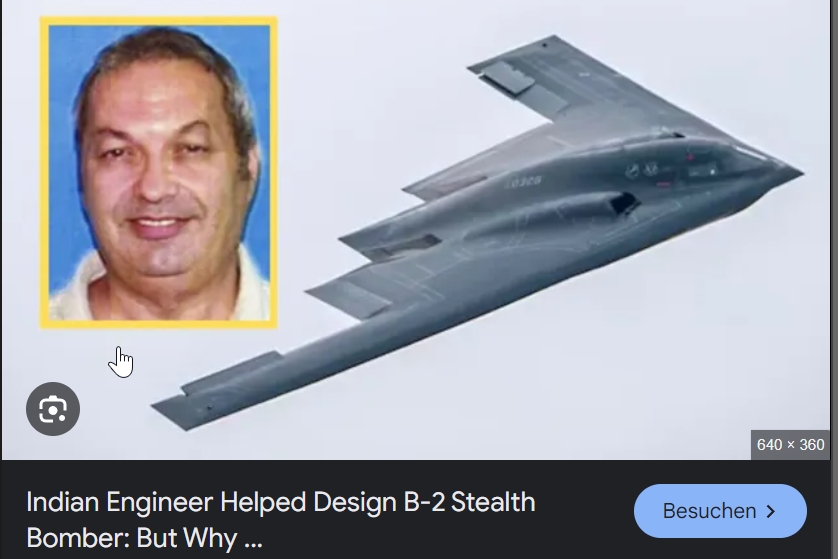The image size is (838, 559).
Task: Click the bomber's lower-left wingtip
Action: click(171, 414)
